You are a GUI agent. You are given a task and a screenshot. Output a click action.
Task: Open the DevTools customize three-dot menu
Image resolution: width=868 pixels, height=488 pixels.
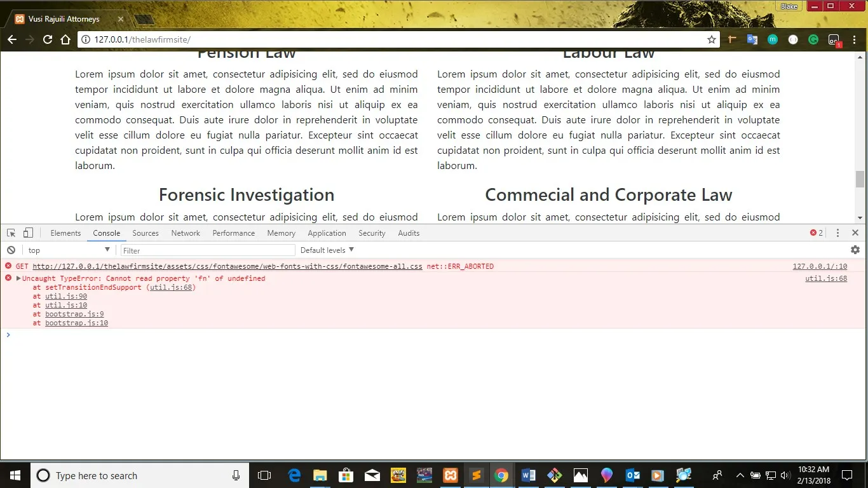click(837, 233)
